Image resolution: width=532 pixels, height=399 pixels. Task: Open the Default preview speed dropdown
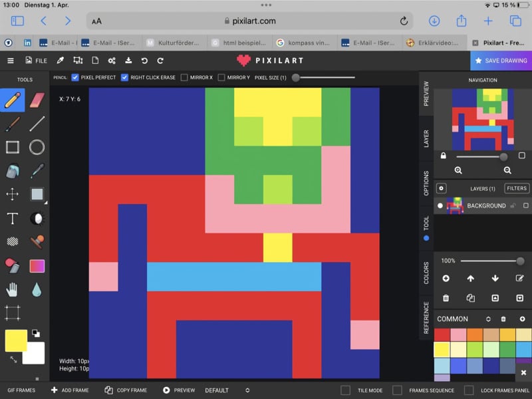(x=227, y=390)
